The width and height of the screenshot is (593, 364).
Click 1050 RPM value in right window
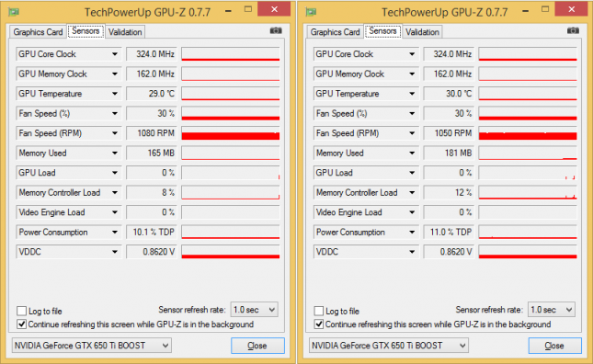449,133
